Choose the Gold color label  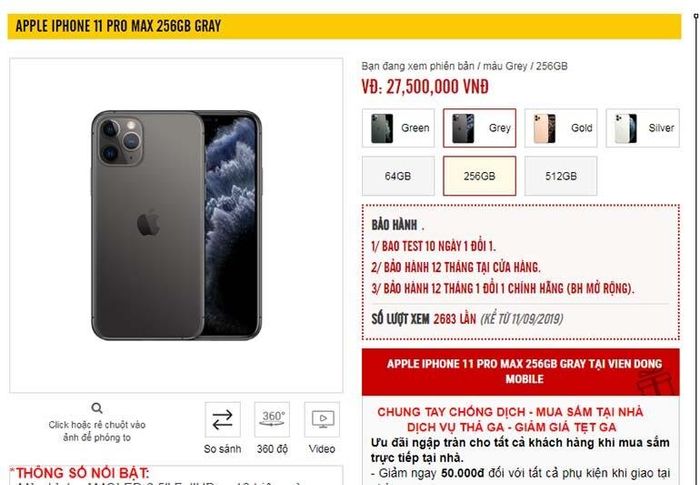click(x=581, y=128)
